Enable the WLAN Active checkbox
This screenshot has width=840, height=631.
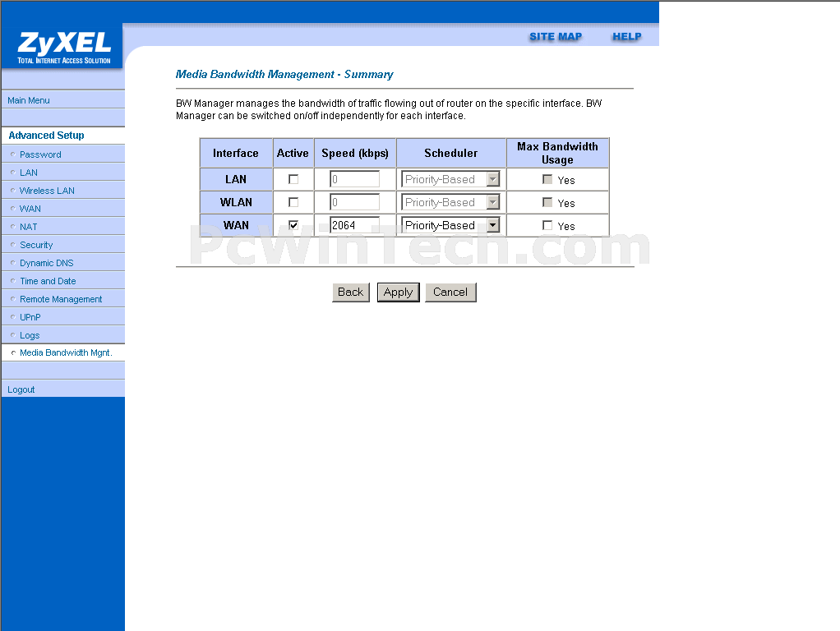[293, 202]
